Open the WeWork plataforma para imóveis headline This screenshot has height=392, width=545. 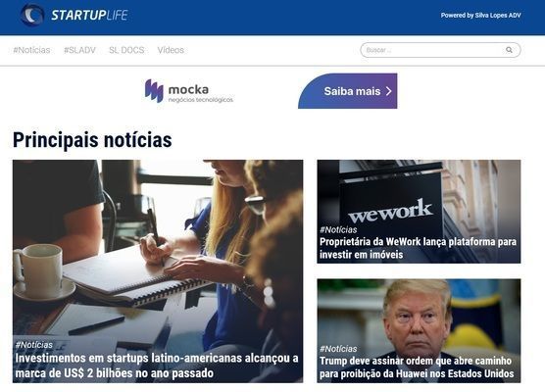coord(418,248)
